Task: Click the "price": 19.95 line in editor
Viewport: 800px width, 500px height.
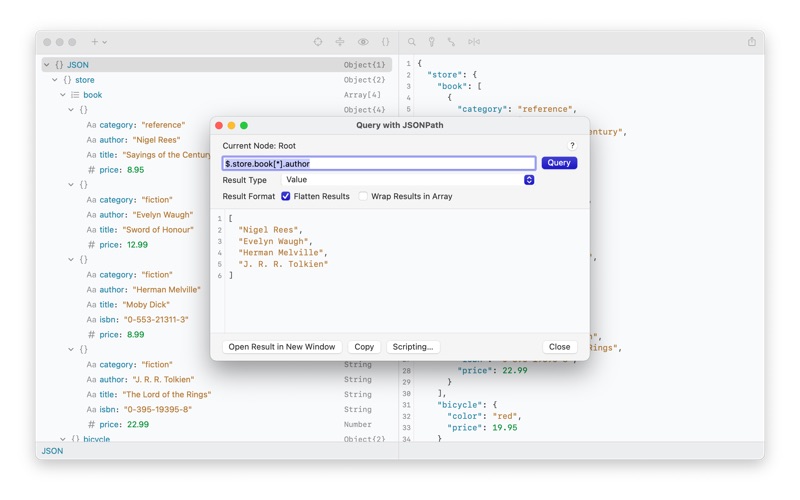Action: (482, 428)
